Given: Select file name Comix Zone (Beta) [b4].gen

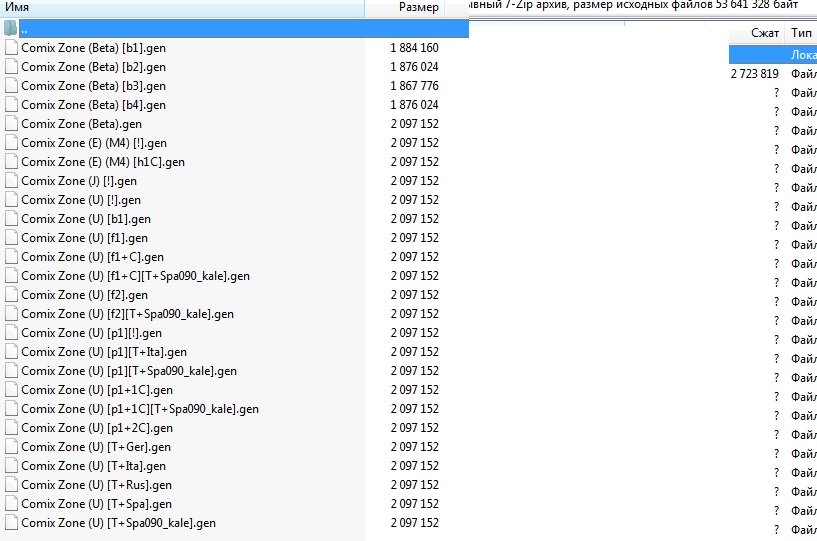Looking at the screenshot, I should [x=93, y=105].
